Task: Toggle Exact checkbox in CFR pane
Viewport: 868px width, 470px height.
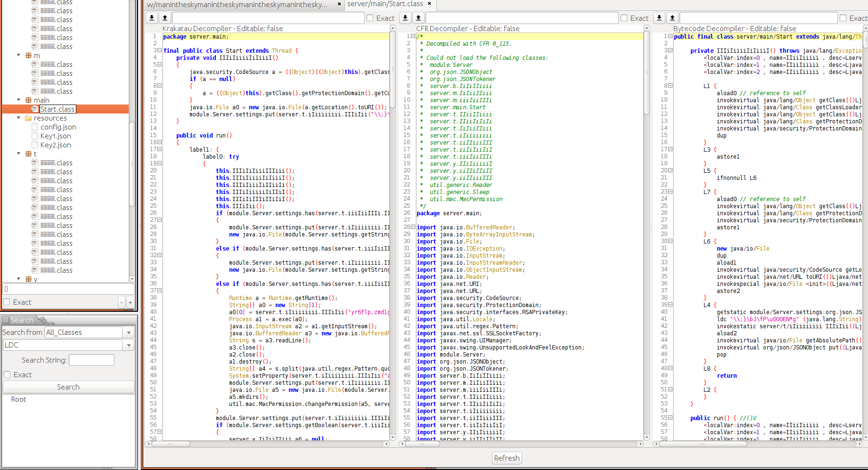Action: tap(624, 18)
